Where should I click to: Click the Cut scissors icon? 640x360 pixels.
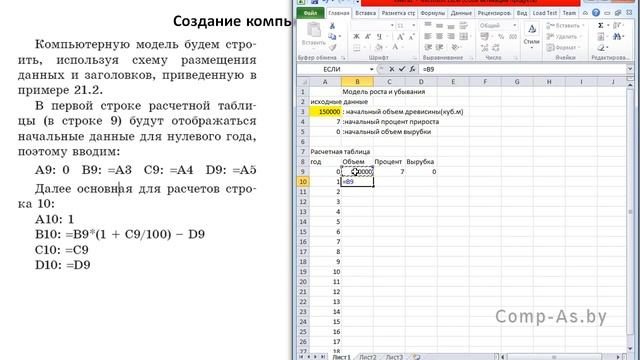coord(332,26)
